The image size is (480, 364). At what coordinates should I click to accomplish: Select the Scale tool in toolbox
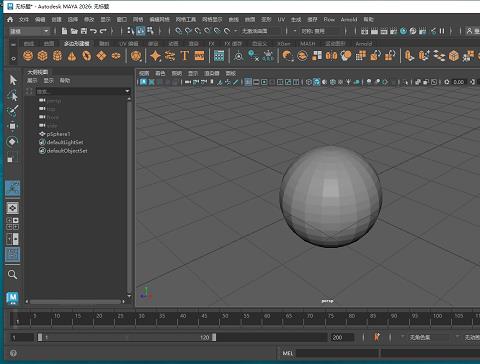pyautogui.click(x=13, y=157)
